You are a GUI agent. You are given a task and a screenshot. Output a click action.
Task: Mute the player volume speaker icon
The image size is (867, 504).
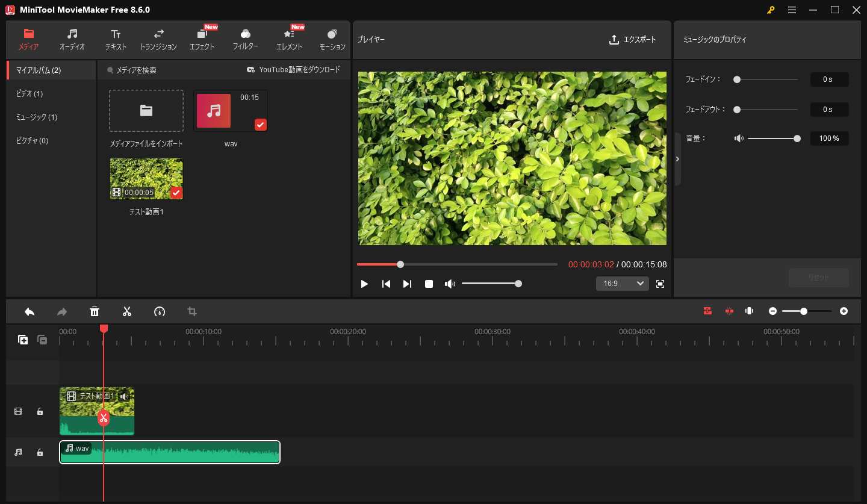pos(450,284)
